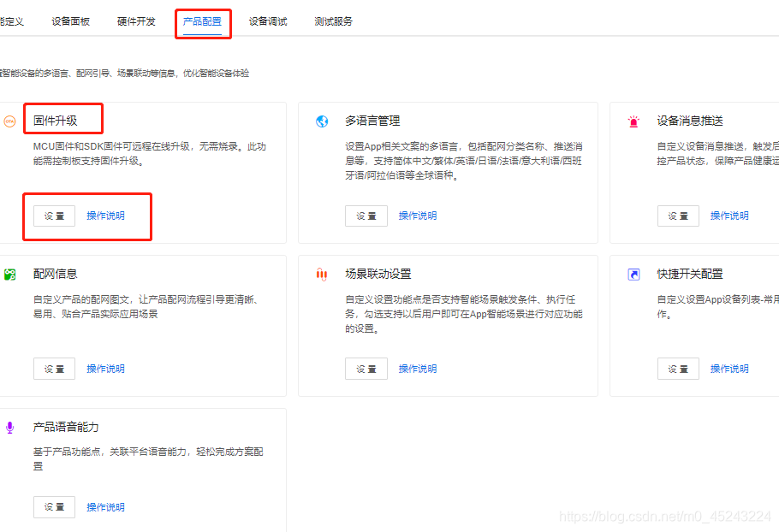Open 操作说明 link under 快捷开关配置
The height and width of the screenshot is (532, 779).
729,369
